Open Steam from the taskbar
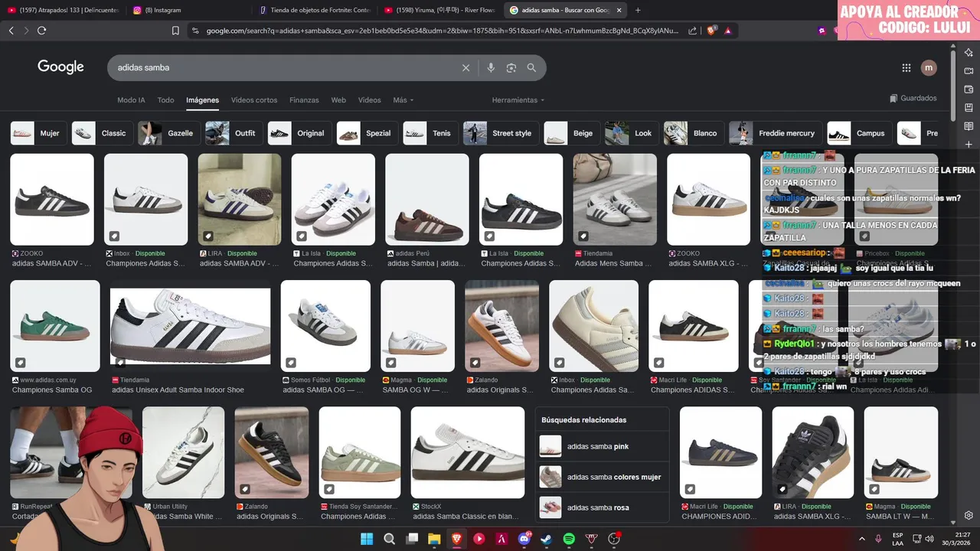 click(x=547, y=539)
